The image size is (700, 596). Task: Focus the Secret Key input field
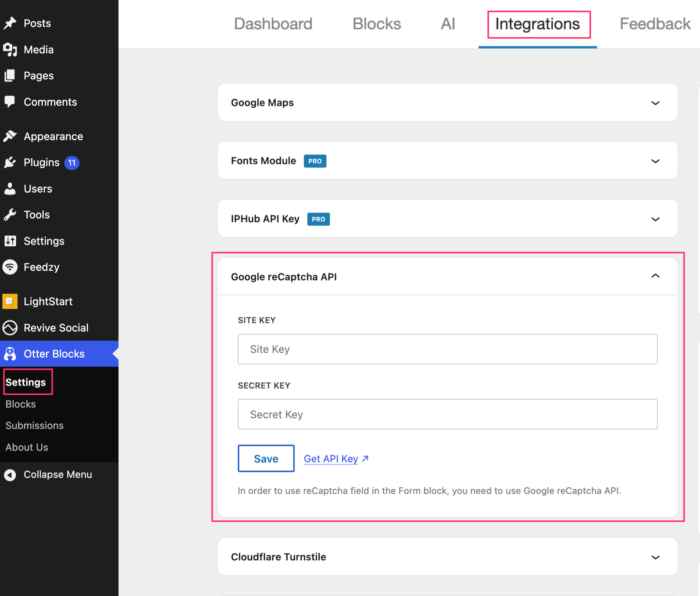coord(448,414)
